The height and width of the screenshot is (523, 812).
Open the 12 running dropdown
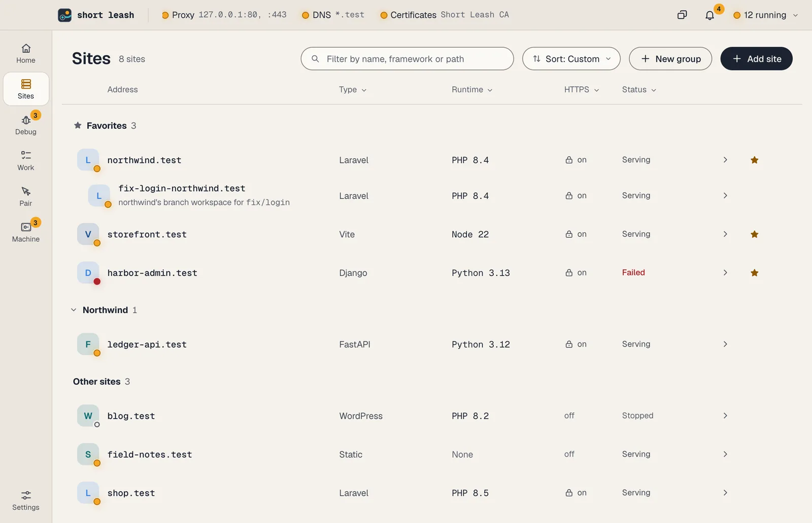point(766,15)
